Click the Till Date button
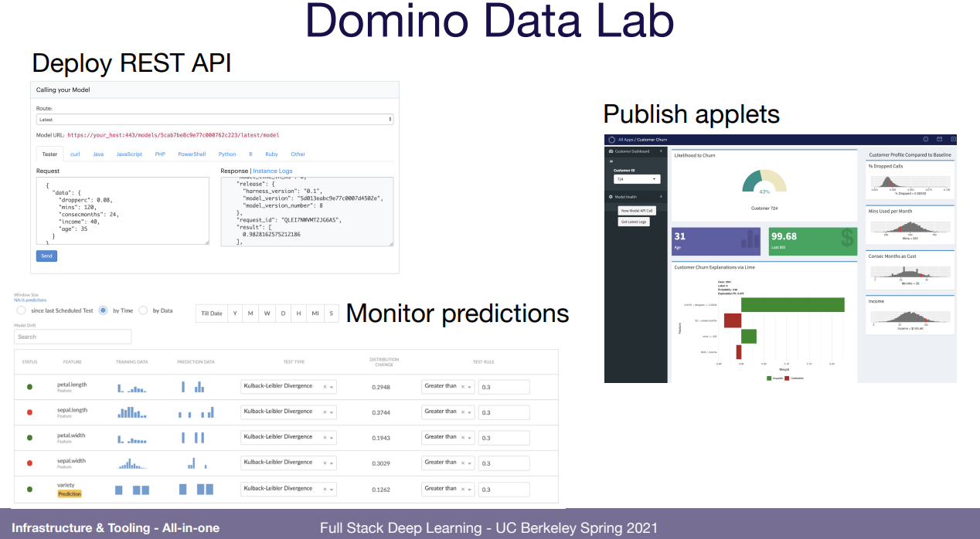This screenshot has height=539, width=980. coord(212,313)
